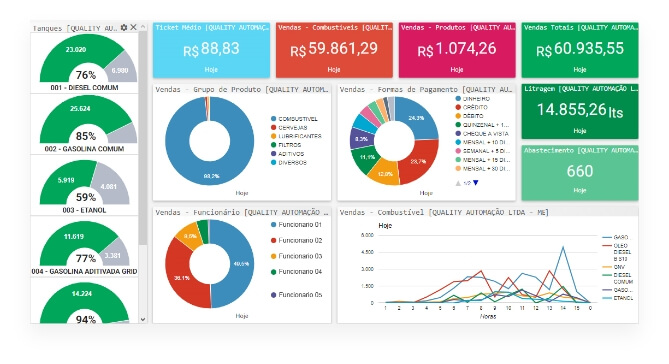
Task: Click the Funcionario 01 legend marker
Action: pos(273,224)
